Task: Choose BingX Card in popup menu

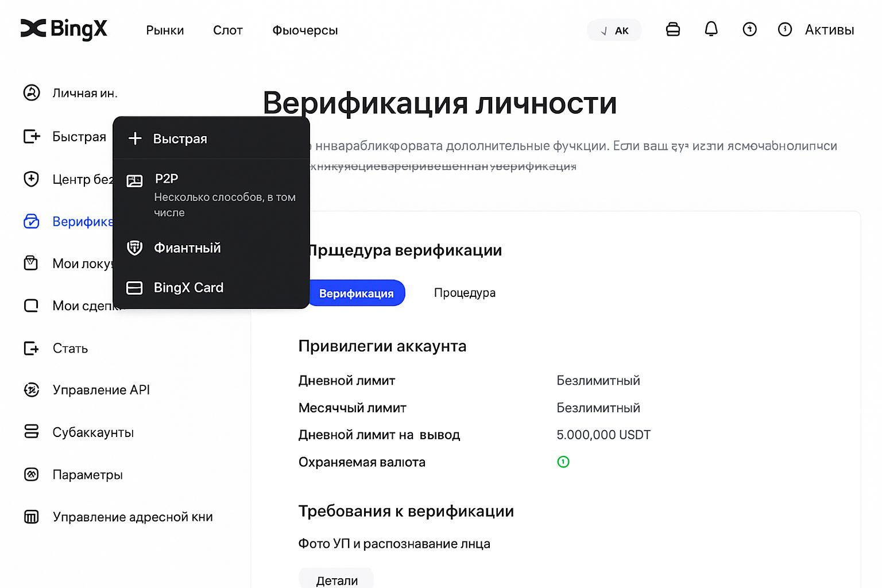Action: (211, 288)
